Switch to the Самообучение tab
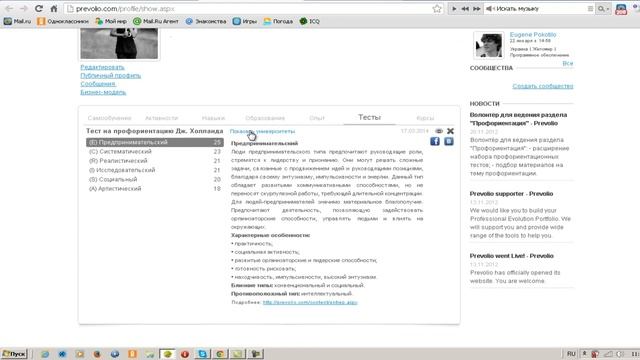Image resolution: width=640 pixels, height=360 pixels. point(109,118)
